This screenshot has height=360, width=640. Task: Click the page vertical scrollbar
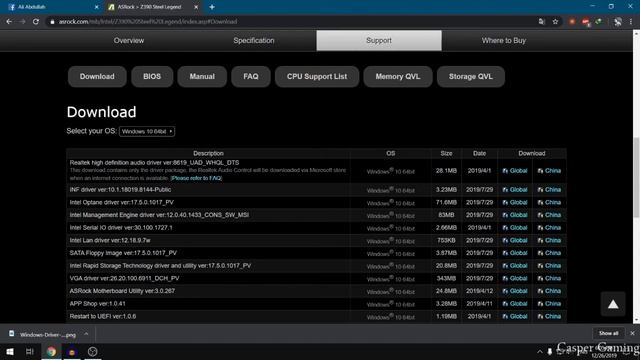(x=636, y=177)
